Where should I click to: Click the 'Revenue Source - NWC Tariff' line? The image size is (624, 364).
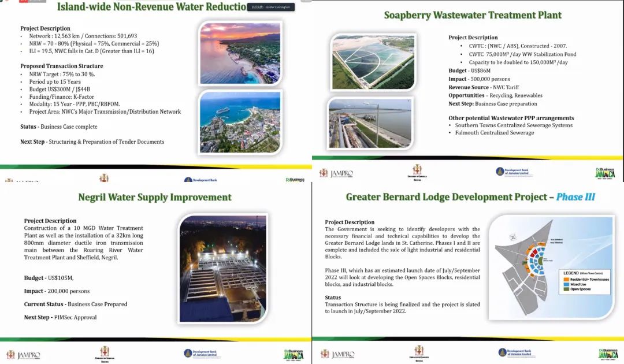tap(484, 87)
